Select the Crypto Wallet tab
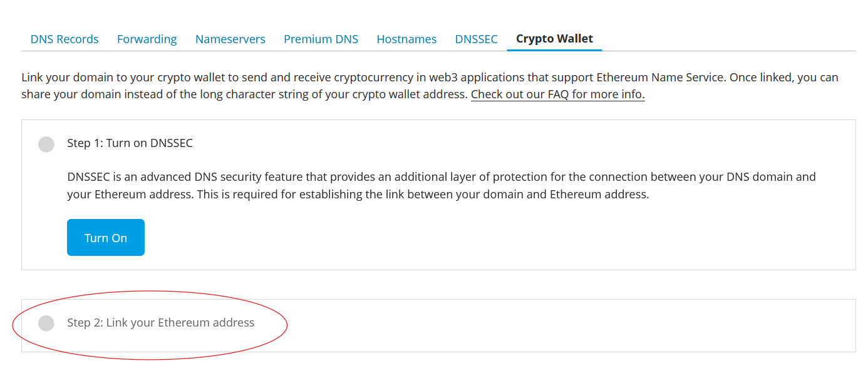Viewport: 868px width, 371px height. tap(554, 39)
